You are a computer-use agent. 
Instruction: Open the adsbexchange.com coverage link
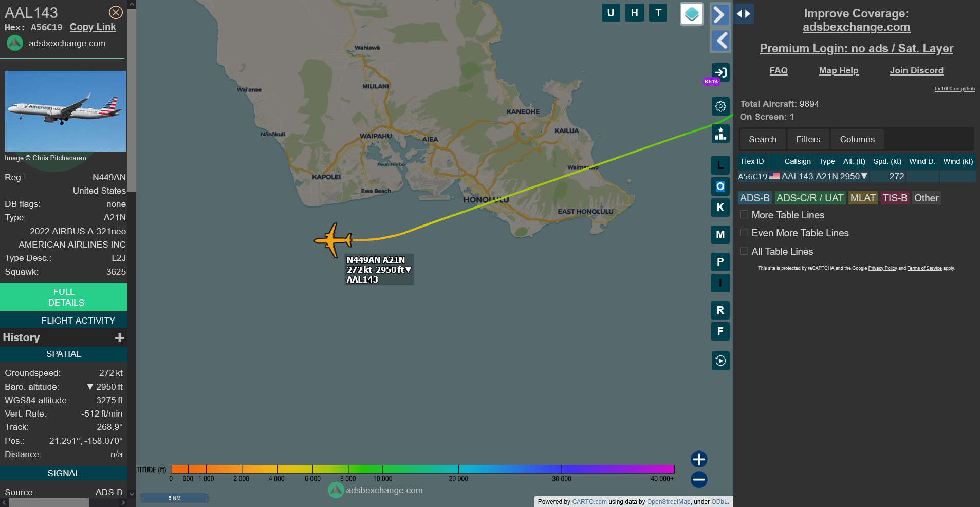pyautogui.click(x=856, y=27)
